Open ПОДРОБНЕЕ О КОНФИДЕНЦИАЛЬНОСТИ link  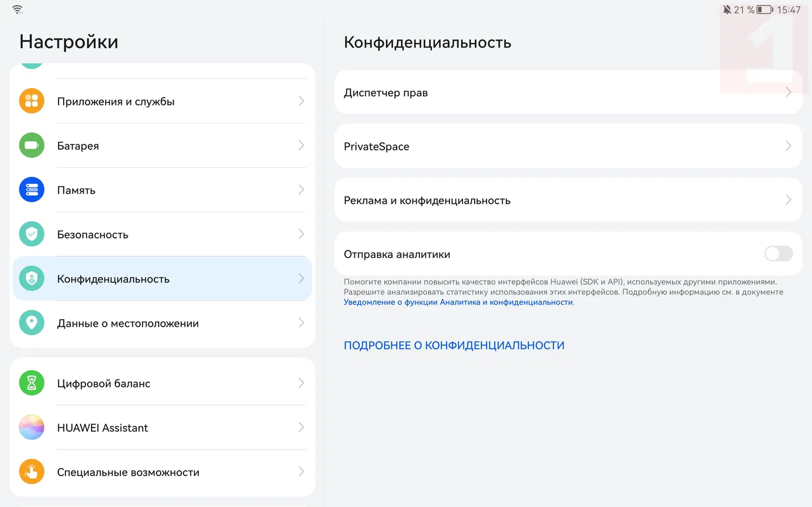tap(454, 346)
